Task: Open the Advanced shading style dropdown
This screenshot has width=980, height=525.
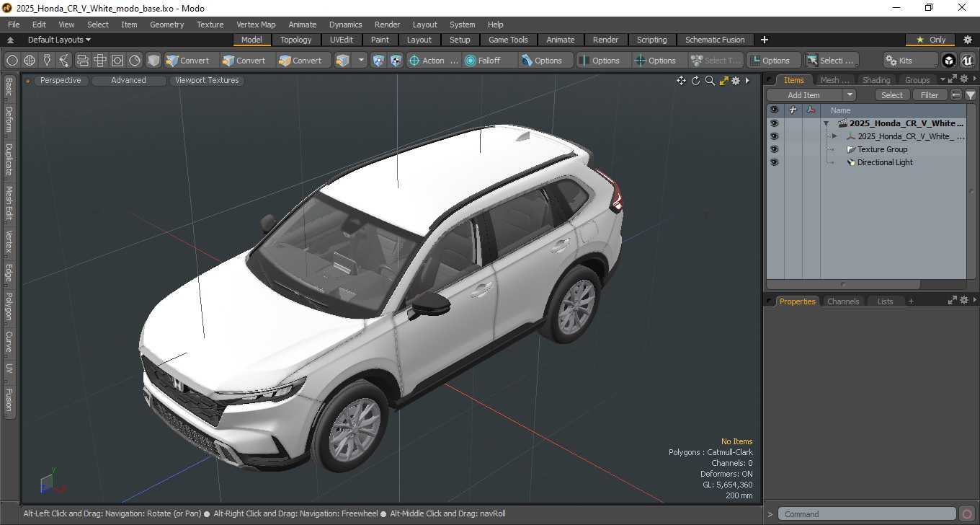Action: pos(128,81)
